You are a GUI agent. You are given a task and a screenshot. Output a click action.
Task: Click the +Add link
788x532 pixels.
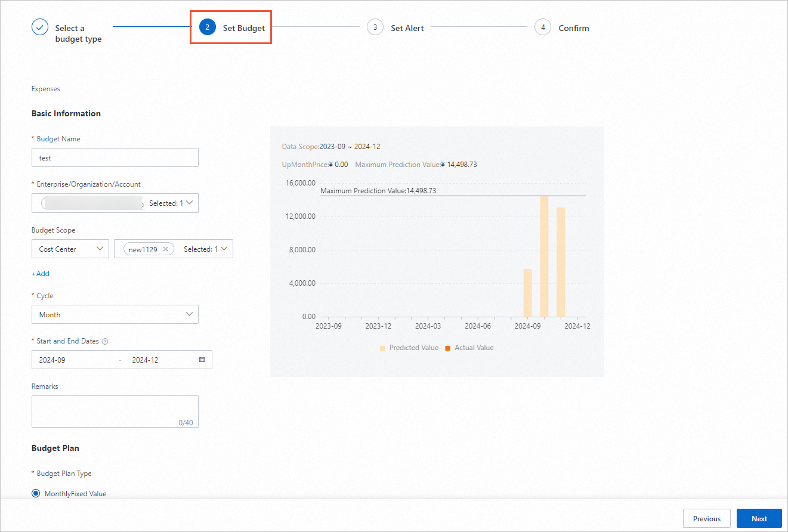pyautogui.click(x=41, y=274)
